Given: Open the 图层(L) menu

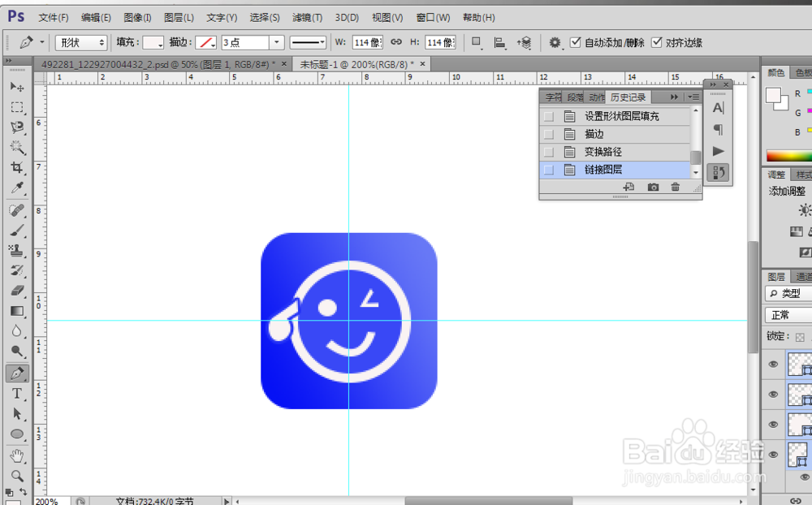Looking at the screenshot, I should [x=179, y=18].
